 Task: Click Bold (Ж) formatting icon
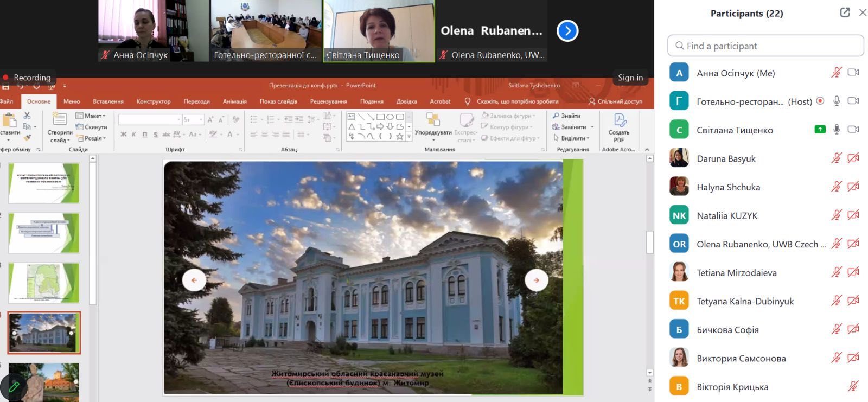(x=123, y=135)
